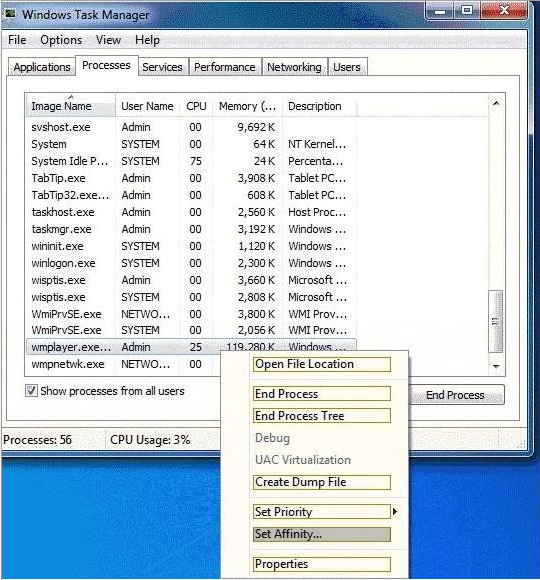
Task: Open Properties from the context menu
Action: tap(321, 564)
